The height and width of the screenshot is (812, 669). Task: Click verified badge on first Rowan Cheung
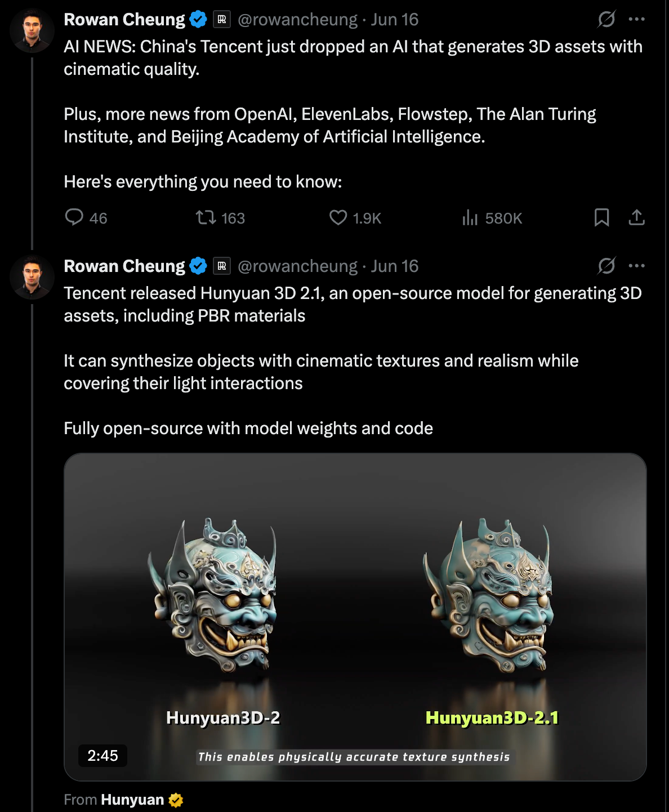pyautogui.click(x=198, y=19)
